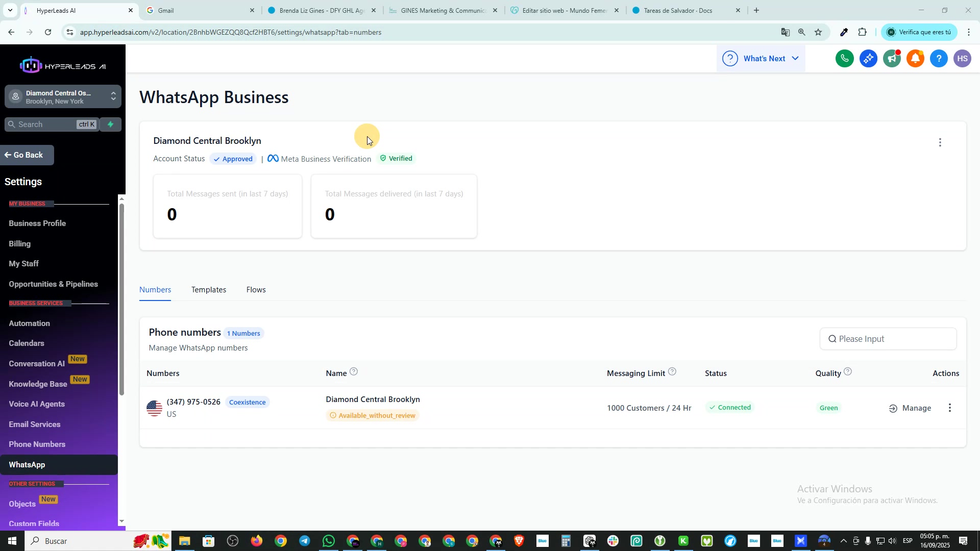Click the Available_without_review status badge

point(373,415)
